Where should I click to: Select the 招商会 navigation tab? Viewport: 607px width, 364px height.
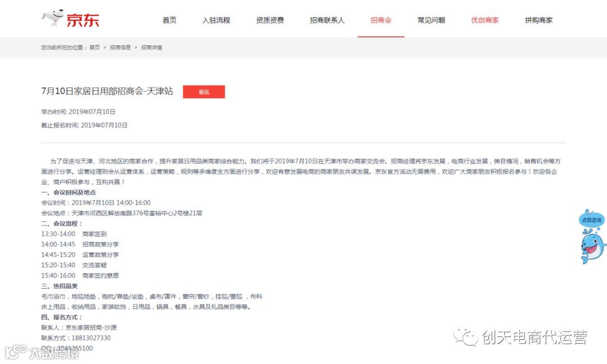click(x=381, y=20)
